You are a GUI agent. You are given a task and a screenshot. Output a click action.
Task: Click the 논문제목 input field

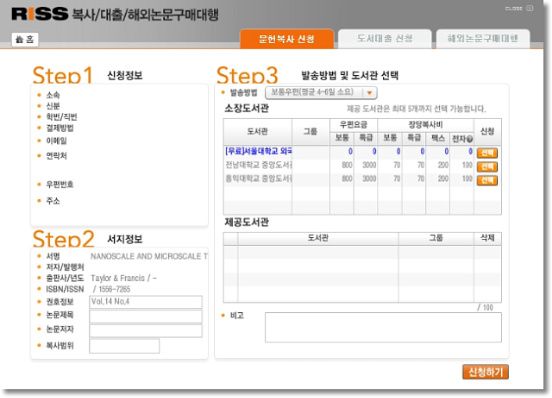(x=146, y=316)
